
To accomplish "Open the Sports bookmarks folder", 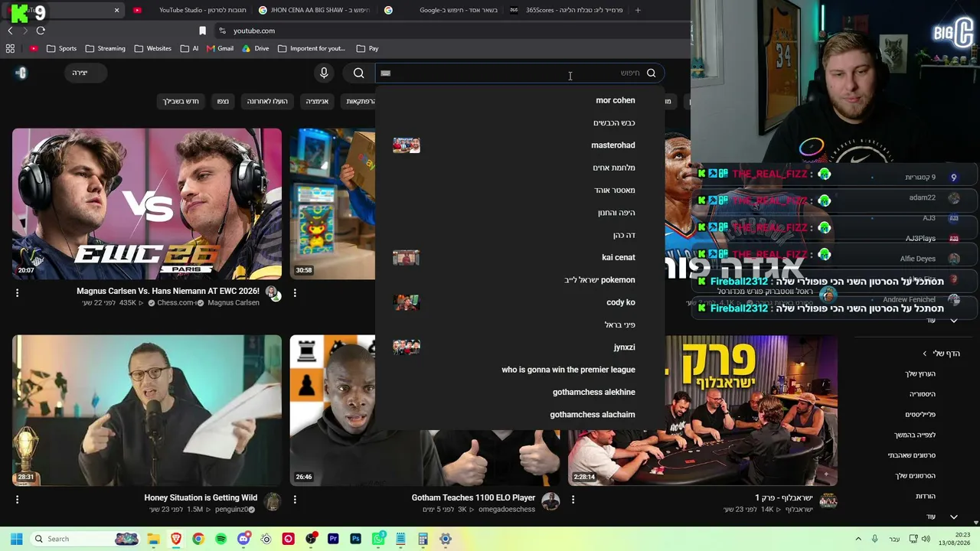I will pos(61,48).
